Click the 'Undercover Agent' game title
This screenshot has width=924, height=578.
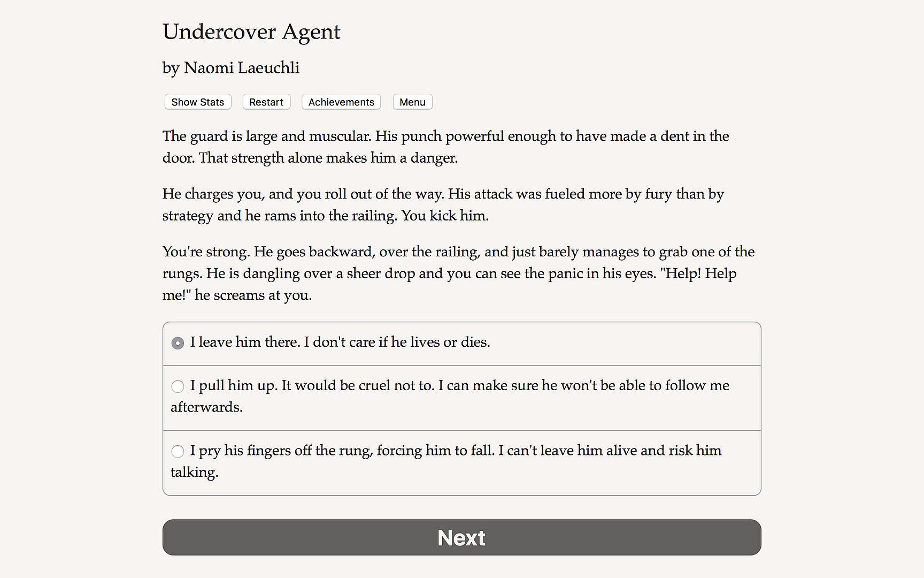tap(251, 32)
